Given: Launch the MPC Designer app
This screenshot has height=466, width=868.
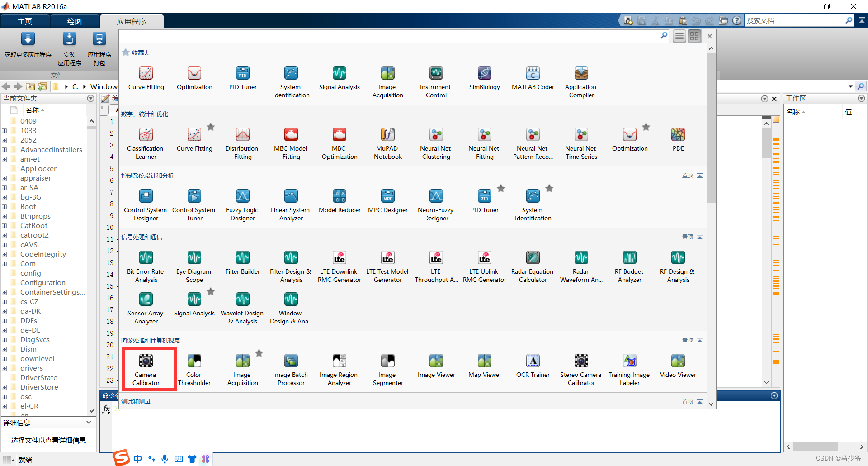Looking at the screenshot, I should pos(387,201).
